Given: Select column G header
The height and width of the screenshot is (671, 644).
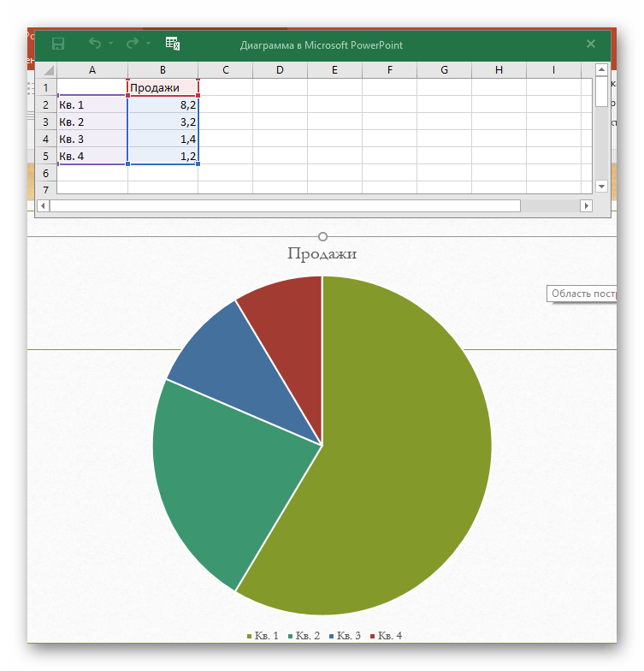Looking at the screenshot, I should (x=445, y=70).
